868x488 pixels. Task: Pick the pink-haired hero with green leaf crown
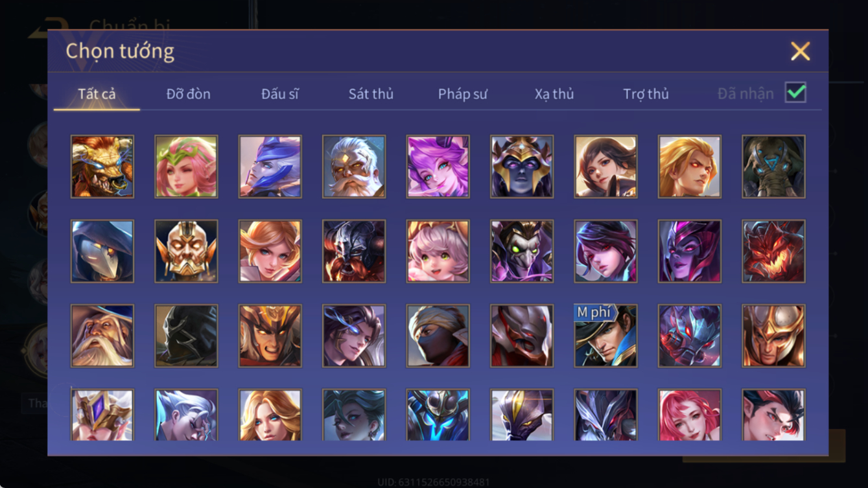click(186, 167)
